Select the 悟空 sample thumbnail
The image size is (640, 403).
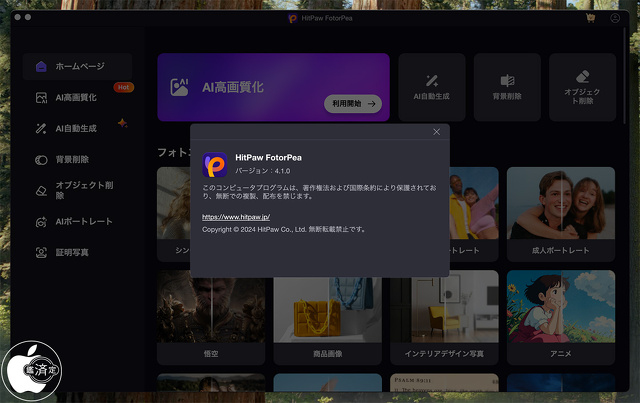pyautogui.click(x=211, y=309)
